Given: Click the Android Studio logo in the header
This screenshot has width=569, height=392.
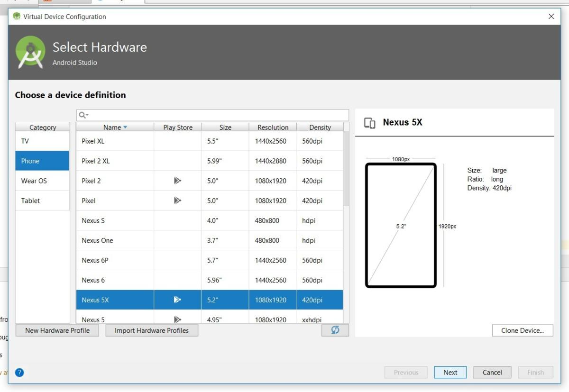Looking at the screenshot, I should (30, 52).
